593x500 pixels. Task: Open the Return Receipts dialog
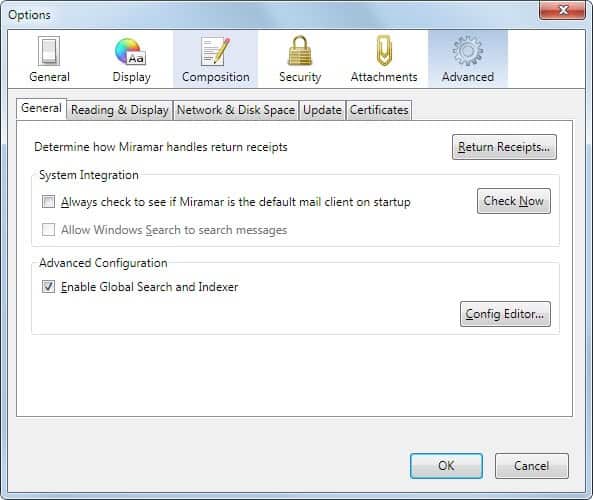click(504, 147)
